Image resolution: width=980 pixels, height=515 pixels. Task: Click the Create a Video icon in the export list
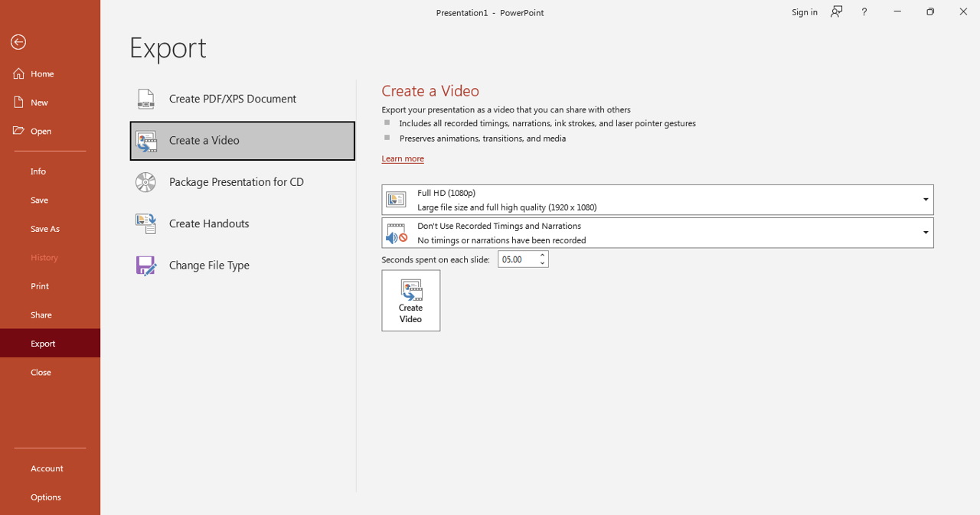(146, 141)
